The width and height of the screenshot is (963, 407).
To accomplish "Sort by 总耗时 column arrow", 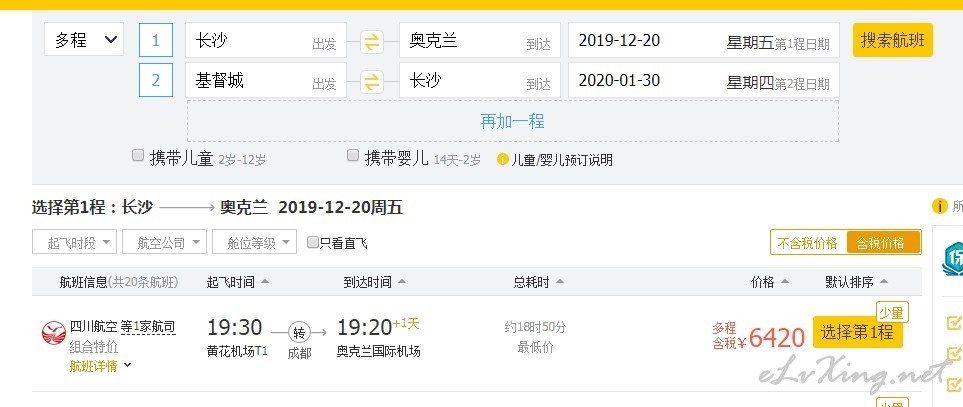I will tap(559, 282).
